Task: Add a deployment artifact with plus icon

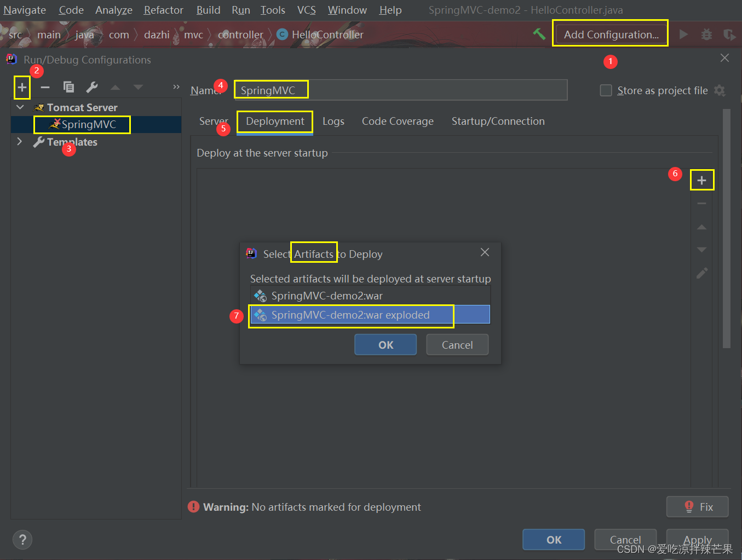Action: 702,180
